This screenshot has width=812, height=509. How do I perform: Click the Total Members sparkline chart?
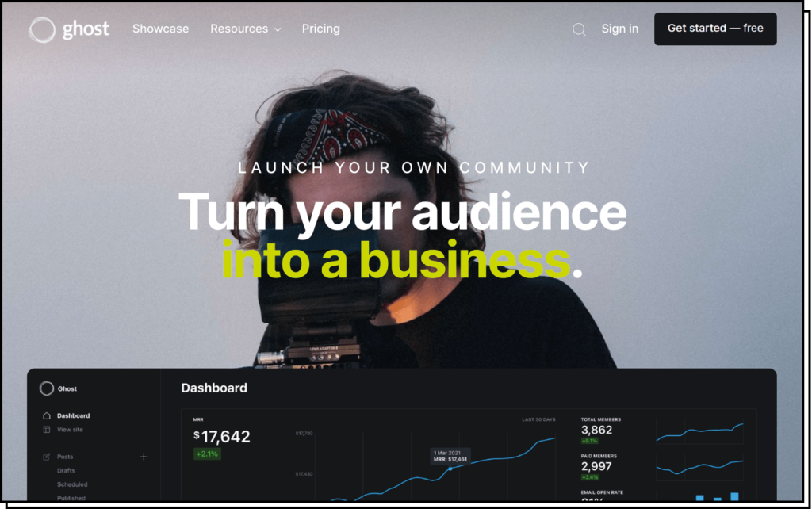[x=699, y=432]
